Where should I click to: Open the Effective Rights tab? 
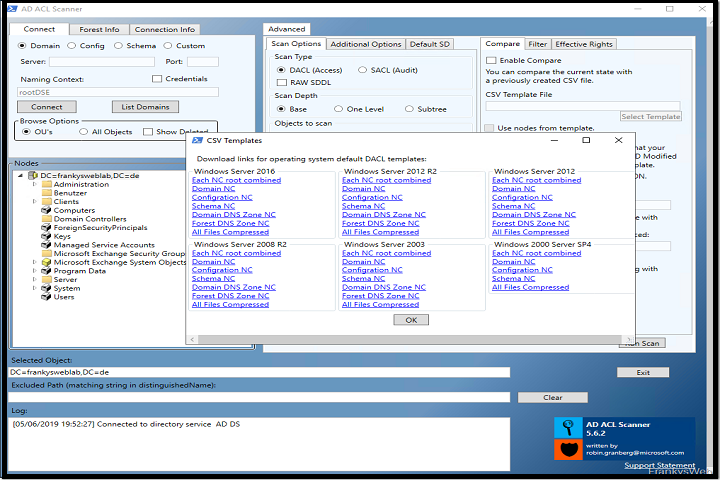[584, 44]
